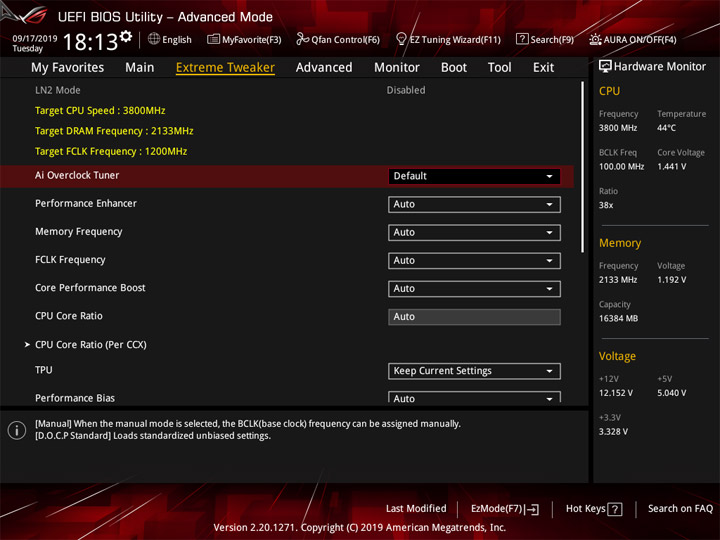
Task: Select the Extreme Tweaker tab
Action: point(225,68)
